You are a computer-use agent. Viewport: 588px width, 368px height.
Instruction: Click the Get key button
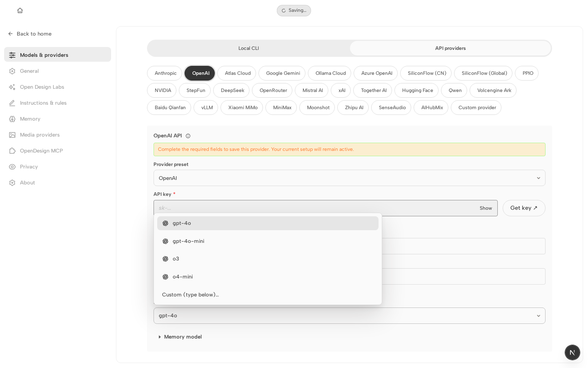pos(524,208)
